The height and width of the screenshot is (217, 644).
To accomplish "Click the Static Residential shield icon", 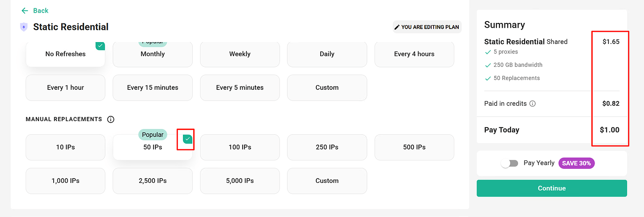I will click(x=24, y=27).
